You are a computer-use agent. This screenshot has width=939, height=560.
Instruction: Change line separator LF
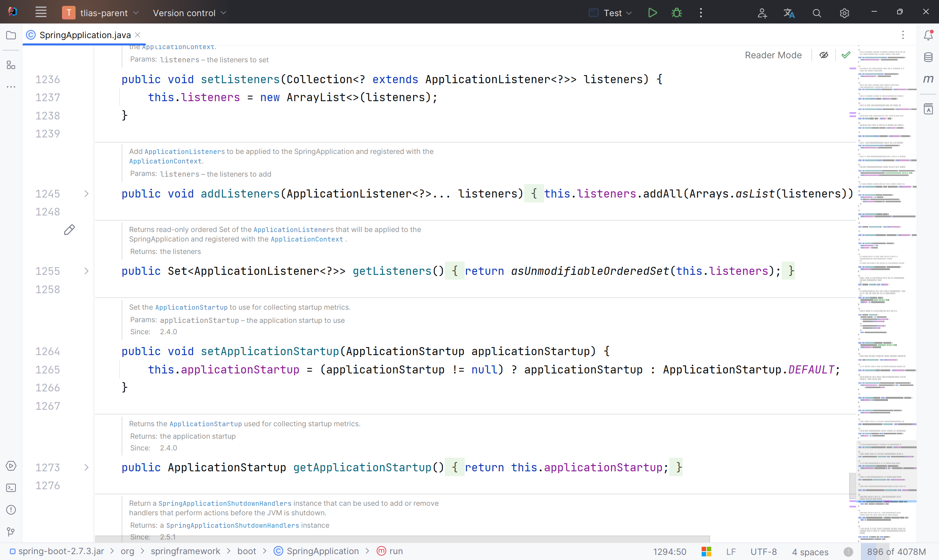731,552
